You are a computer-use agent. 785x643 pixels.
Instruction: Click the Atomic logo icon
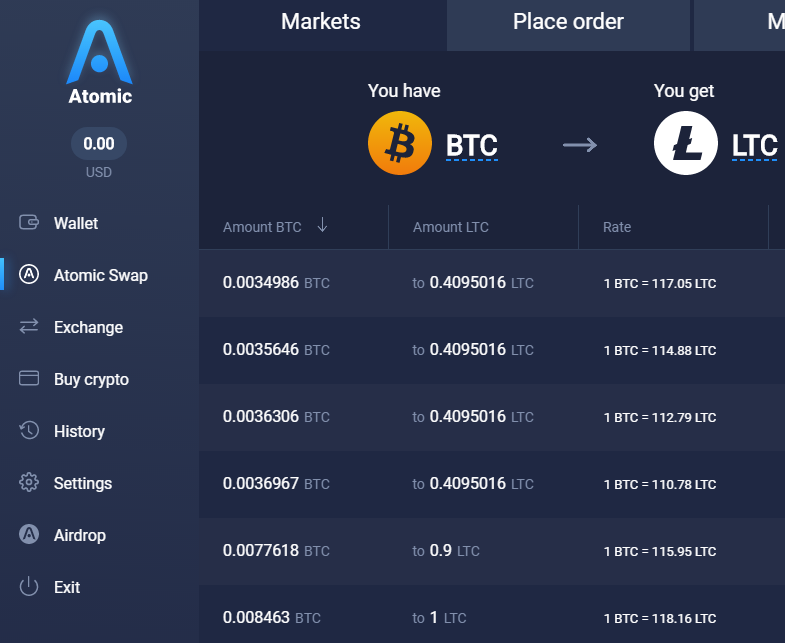pyautogui.click(x=99, y=54)
